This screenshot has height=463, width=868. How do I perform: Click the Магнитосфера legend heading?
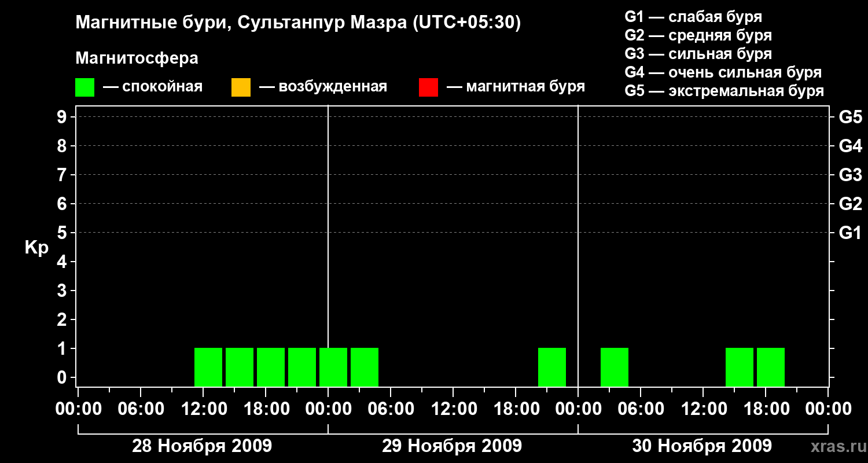point(137,58)
